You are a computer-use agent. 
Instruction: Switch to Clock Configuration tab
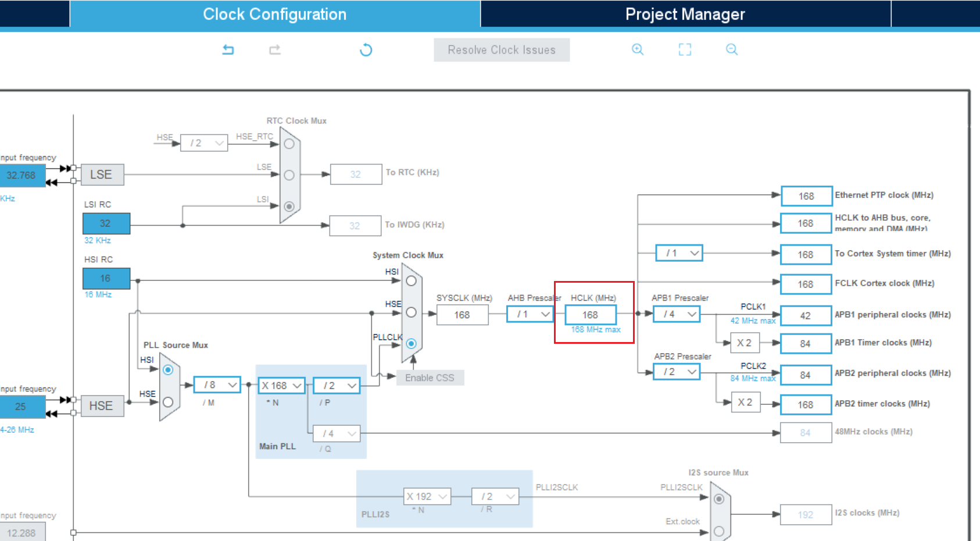pyautogui.click(x=275, y=14)
